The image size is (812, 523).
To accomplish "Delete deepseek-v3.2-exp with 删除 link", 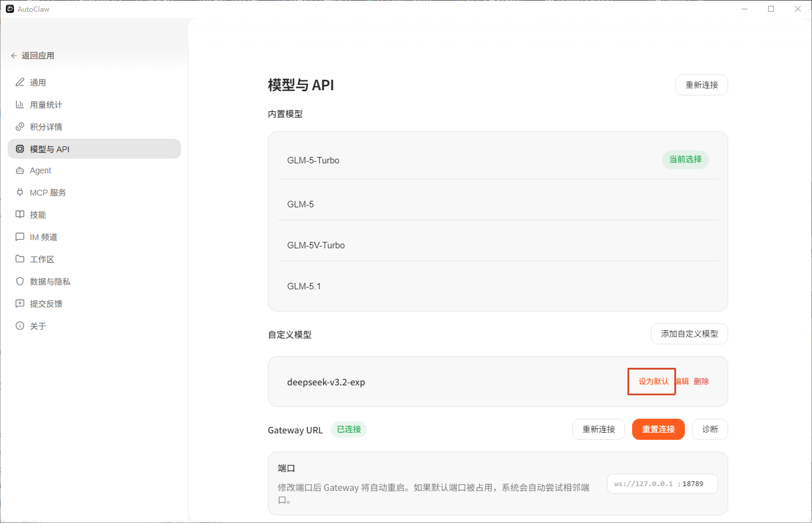I will [701, 381].
